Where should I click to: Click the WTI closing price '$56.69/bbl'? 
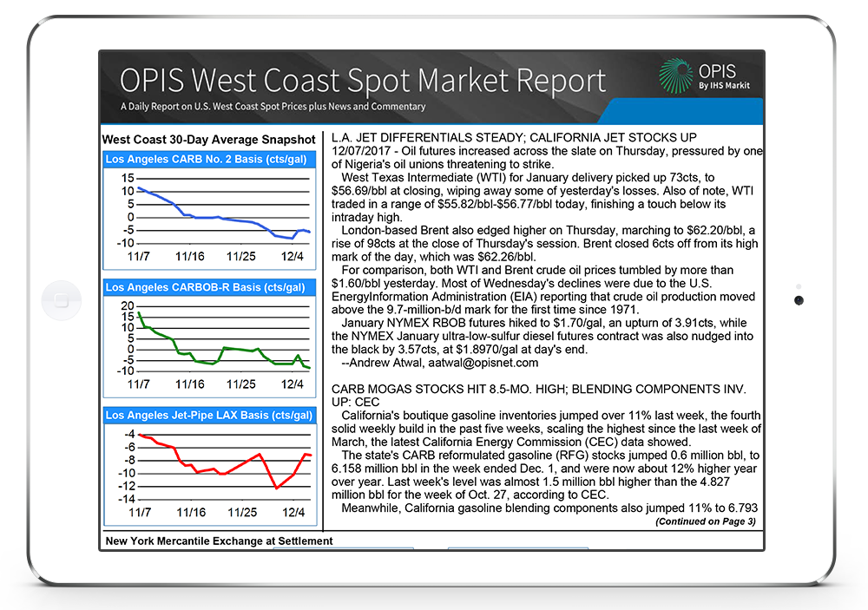tap(359, 191)
